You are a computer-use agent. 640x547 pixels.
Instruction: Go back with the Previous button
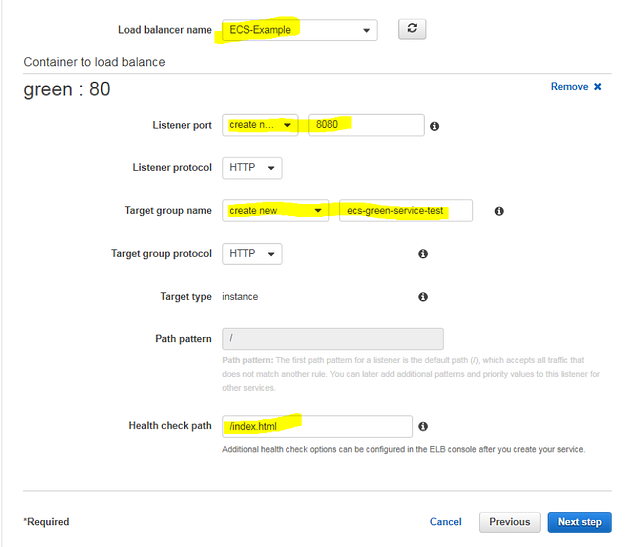tap(509, 522)
